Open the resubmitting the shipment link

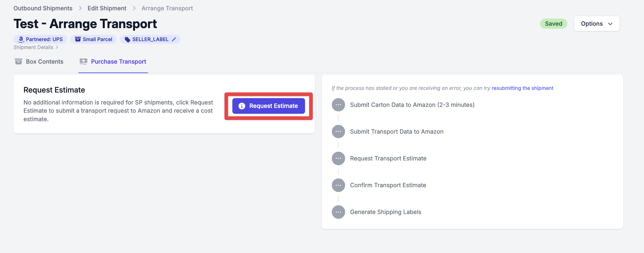pyautogui.click(x=522, y=88)
